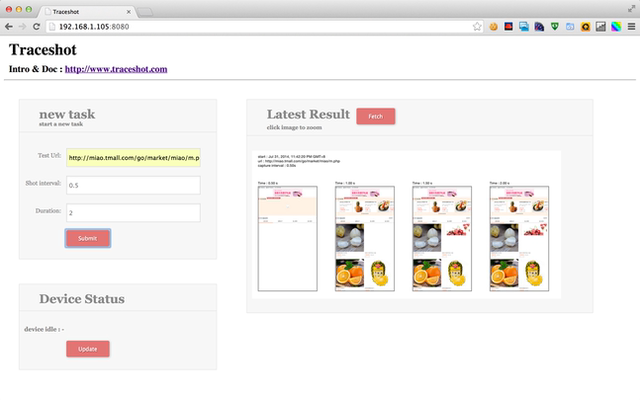The width and height of the screenshot is (640, 400).
Task: Click in the Duration field
Action: click(133, 213)
